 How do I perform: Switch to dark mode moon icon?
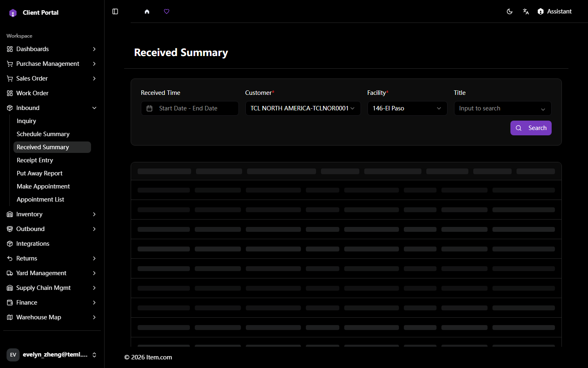pos(510,11)
